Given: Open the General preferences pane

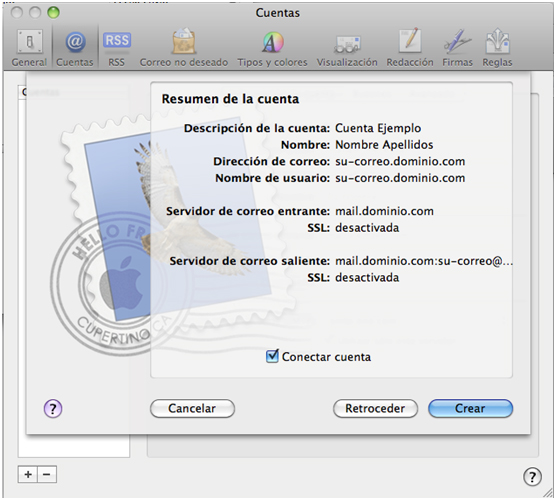Looking at the screenshot, I should tap(29, 48).
